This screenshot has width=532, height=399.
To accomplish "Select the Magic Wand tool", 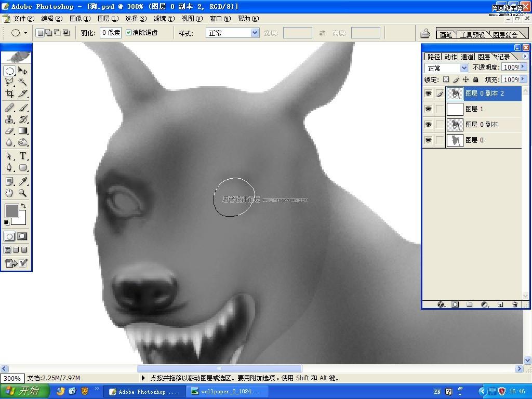I will coord(23,82).
